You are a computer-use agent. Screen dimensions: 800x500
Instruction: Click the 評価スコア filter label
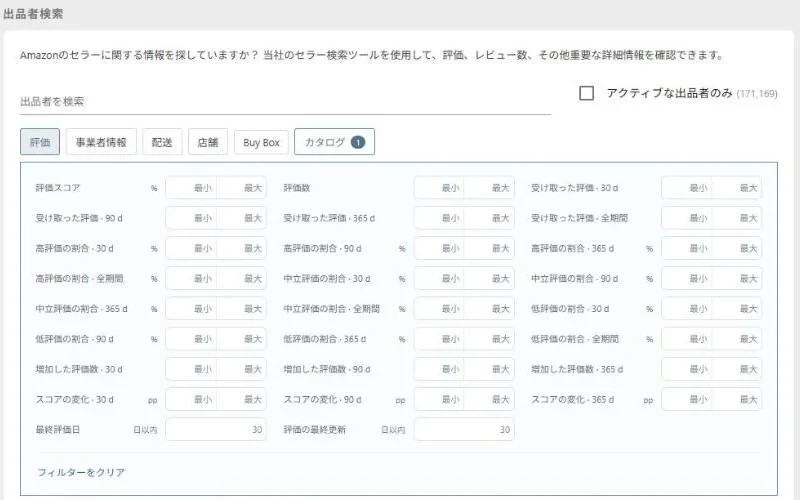[58, 188]
